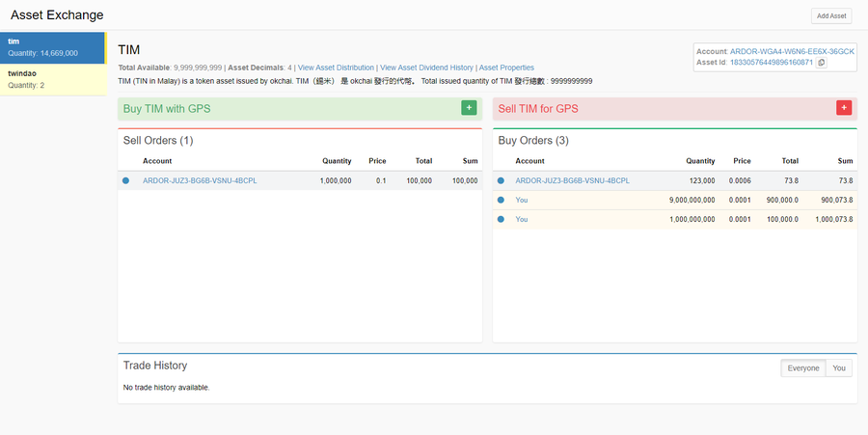The width and height of the screenshot is (868, 435).
Task: Click the TIM asset heading
Action: [128, 50]
